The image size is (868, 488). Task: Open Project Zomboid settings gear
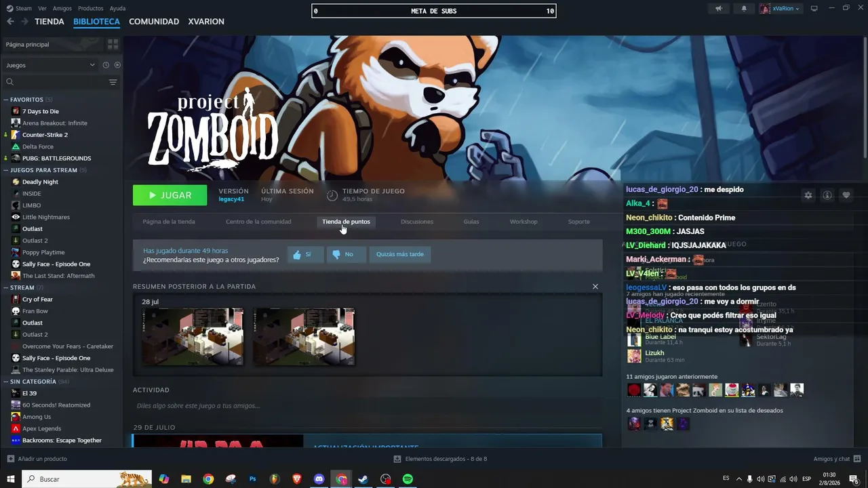point(808,195)
